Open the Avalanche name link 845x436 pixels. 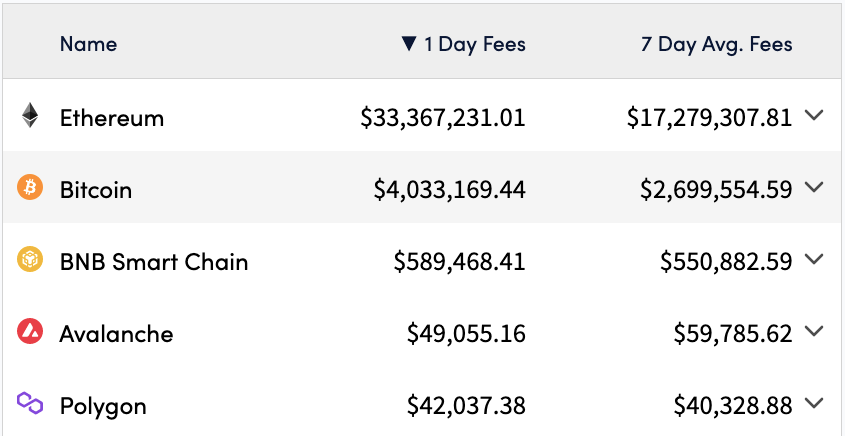[116, 334]
